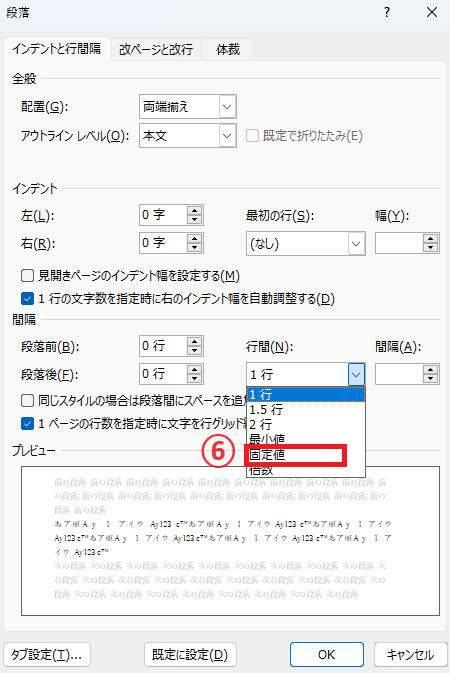This screenshot has height=673, width=450.
Task: Click the 間隔 input field
Action: 399,374
